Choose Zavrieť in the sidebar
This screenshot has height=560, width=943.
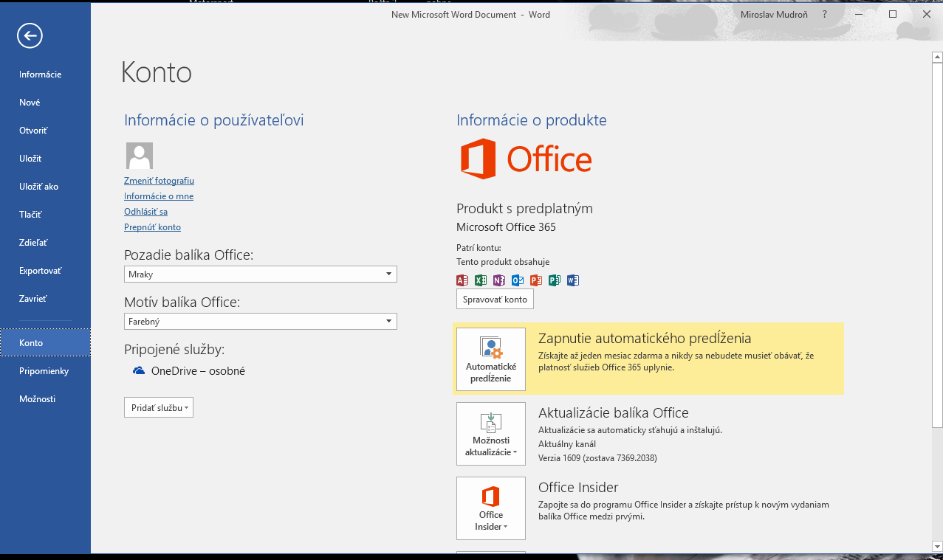(x=45, y=299)
